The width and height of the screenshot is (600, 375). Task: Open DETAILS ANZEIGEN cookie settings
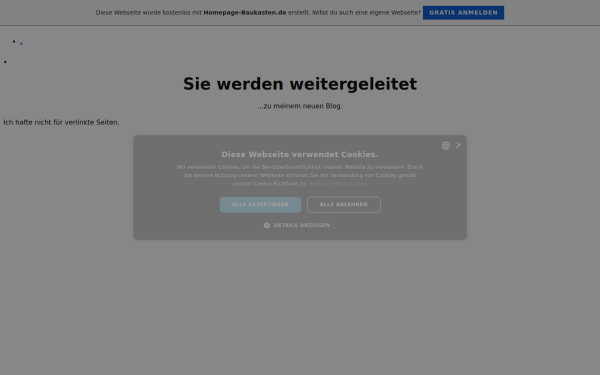pos(297,225)
